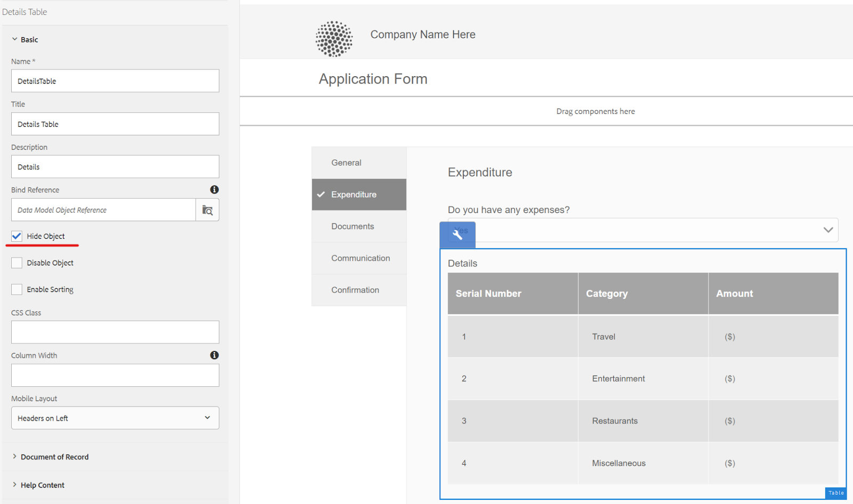The image size is (853, 504).
Task: Select the Entertainment category cell
Action: (643, 379)
